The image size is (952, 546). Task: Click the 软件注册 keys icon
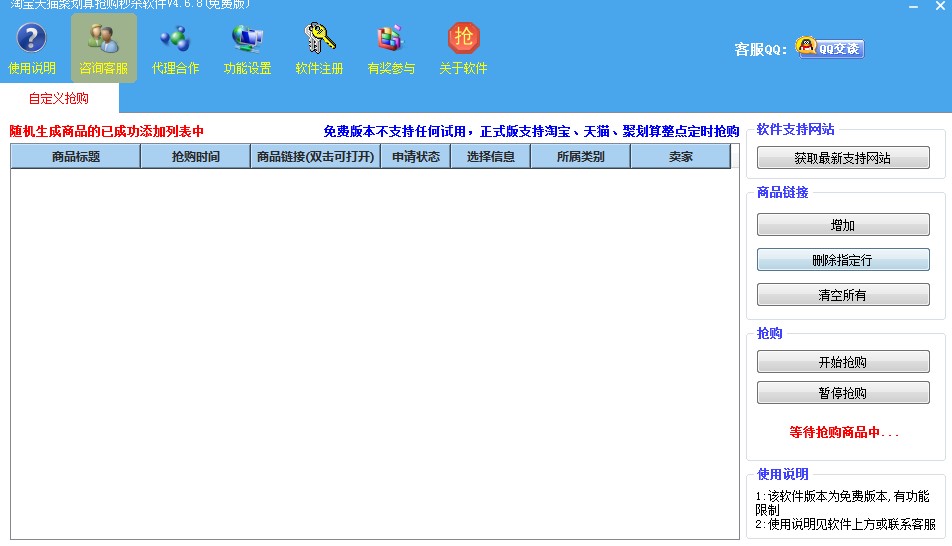[319, 49]
